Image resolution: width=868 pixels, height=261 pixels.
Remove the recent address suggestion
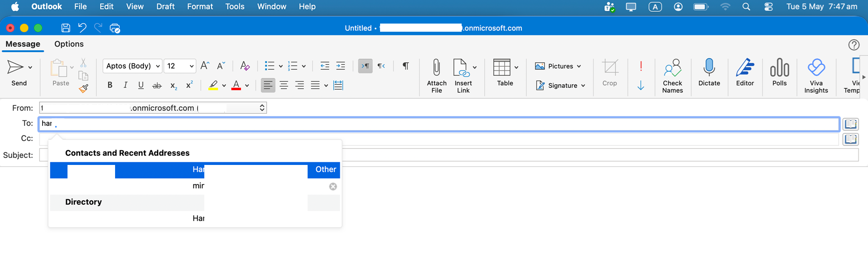pos(333,187)
